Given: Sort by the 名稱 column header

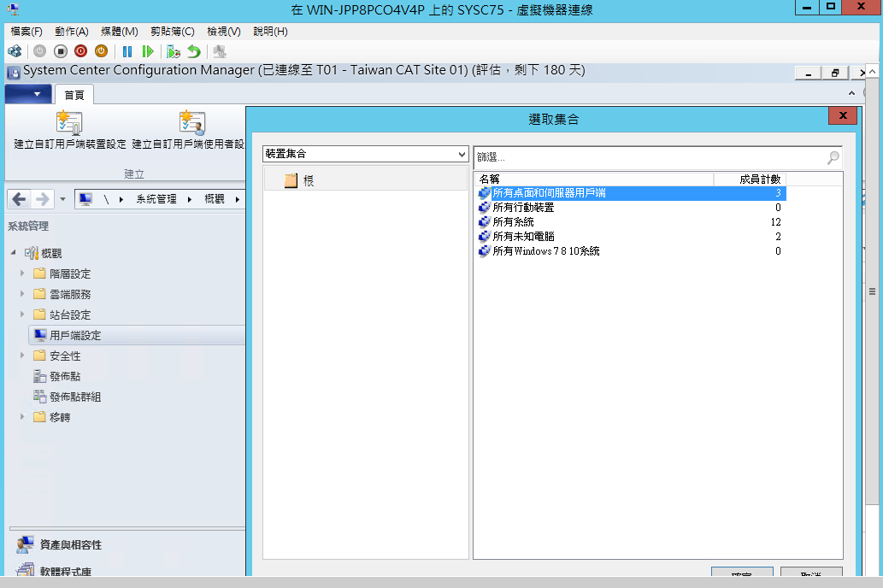Looking at the screenshot, I should pyautogui.click(x=593, y=179).
